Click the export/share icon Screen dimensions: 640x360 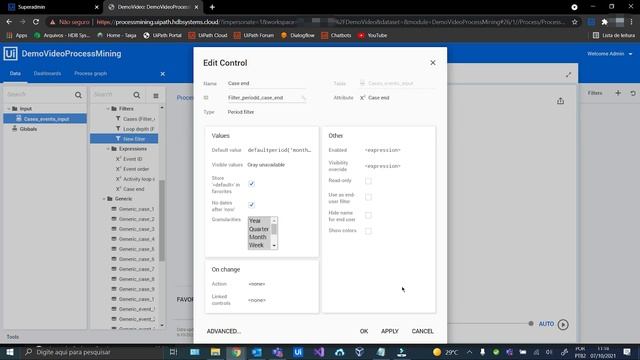click(560, 101)
